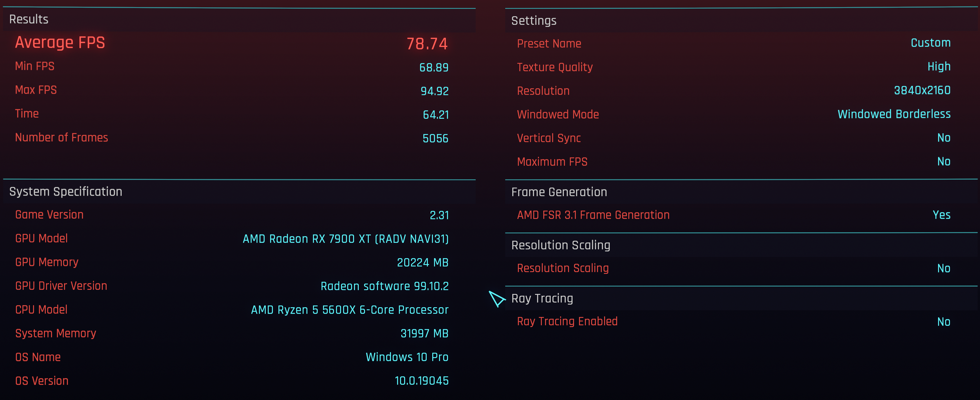Click the Max FPS value 94.92

point(434,91)
